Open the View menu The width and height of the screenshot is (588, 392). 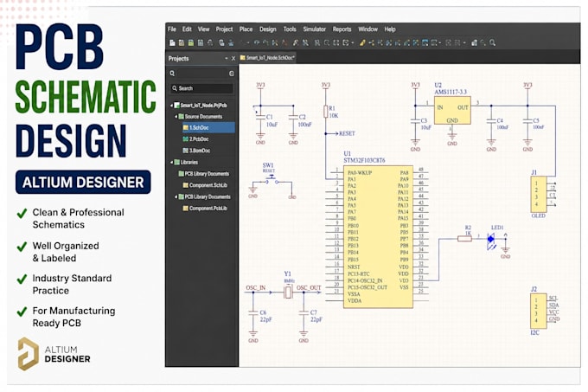203,29
